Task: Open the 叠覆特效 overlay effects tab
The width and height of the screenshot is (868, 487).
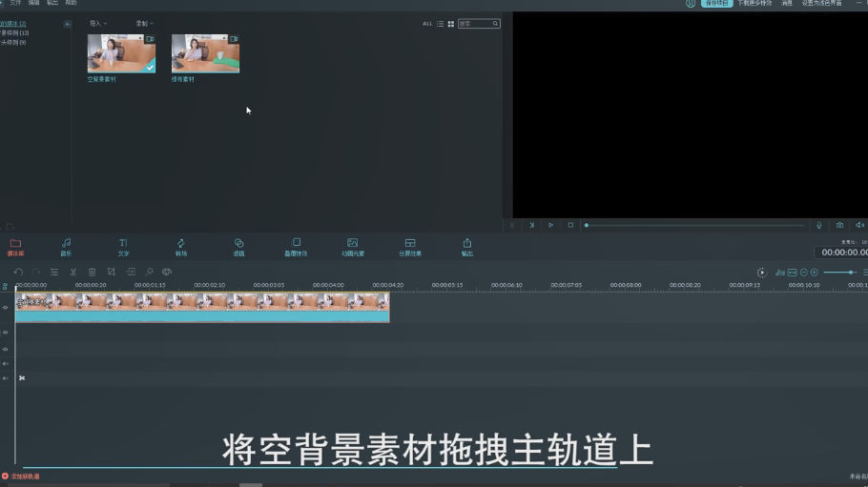Action: point(296,248)
